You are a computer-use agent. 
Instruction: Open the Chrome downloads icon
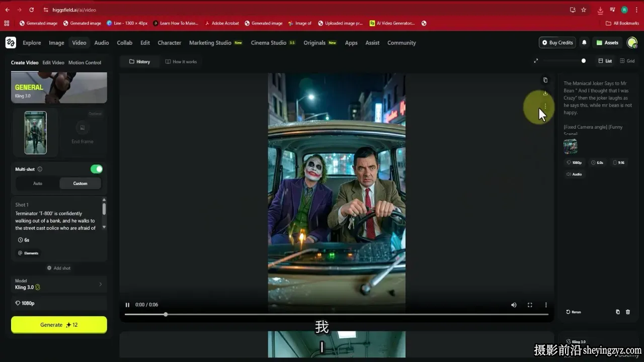tap(600, 10)
